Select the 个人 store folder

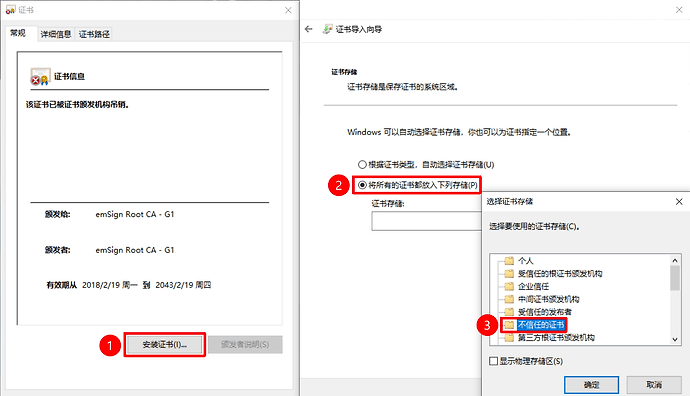526,260
